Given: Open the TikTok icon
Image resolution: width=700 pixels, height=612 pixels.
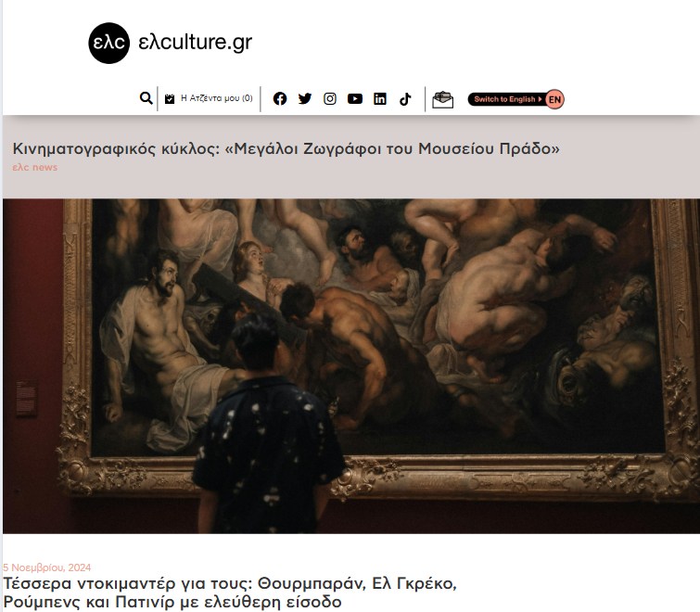Looking at the screenshot, I should click(x=405, y=98).
